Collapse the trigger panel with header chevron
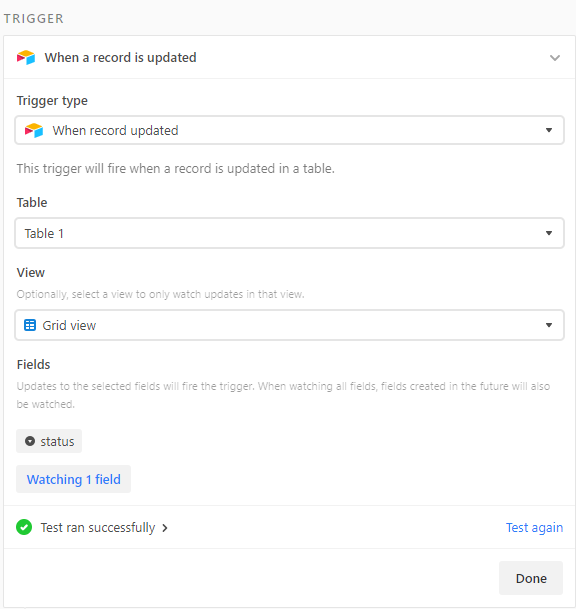 click(x=555, y=58)
